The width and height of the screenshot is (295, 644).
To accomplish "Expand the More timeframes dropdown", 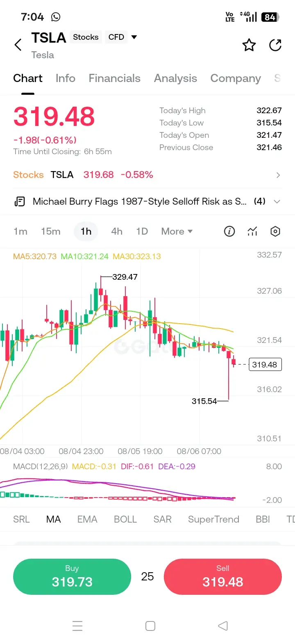I will (177, 231).
